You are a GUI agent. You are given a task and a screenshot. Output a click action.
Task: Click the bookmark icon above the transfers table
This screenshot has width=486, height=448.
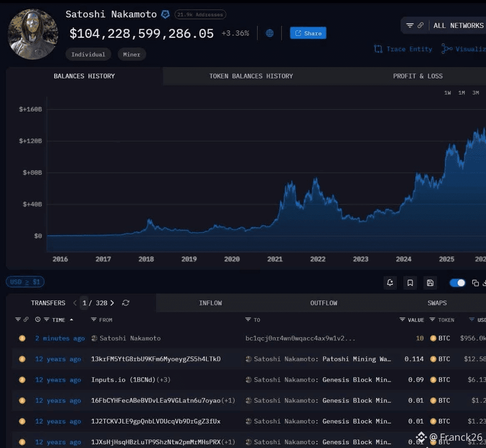pos(410,283)
